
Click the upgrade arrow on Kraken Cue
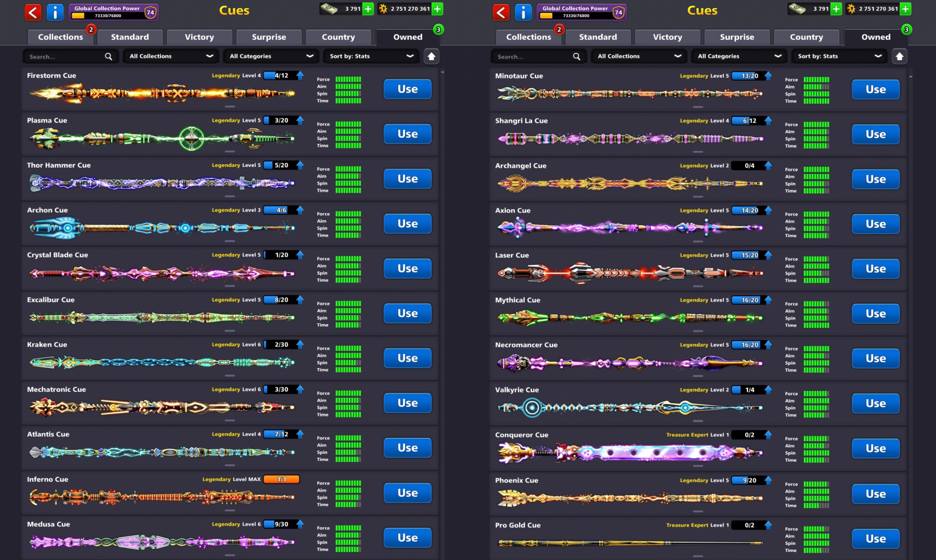300,344
